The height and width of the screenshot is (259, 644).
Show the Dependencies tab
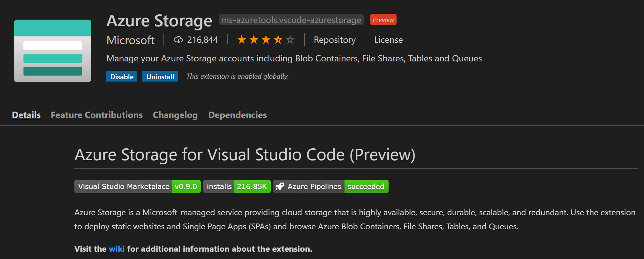coord(237,115)
